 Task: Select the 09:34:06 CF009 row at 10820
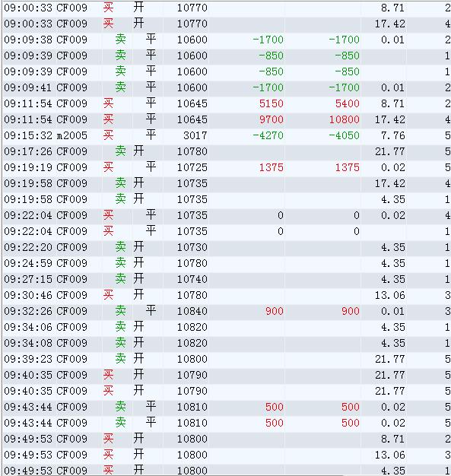[x=227, y=327]
